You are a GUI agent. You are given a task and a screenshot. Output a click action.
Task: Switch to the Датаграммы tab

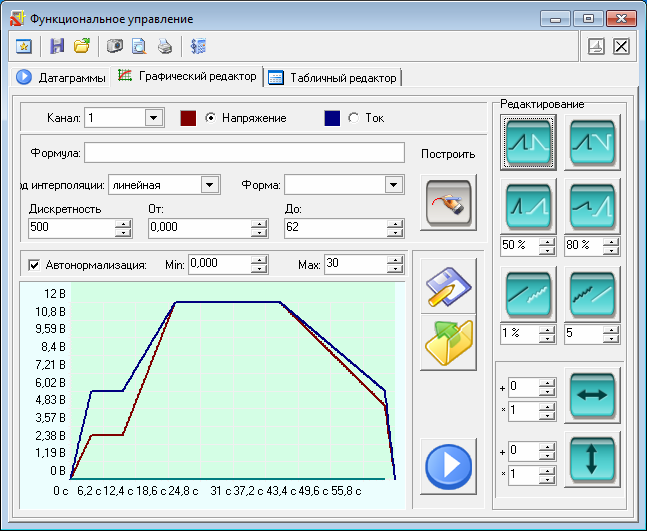(x=62, y=77)
